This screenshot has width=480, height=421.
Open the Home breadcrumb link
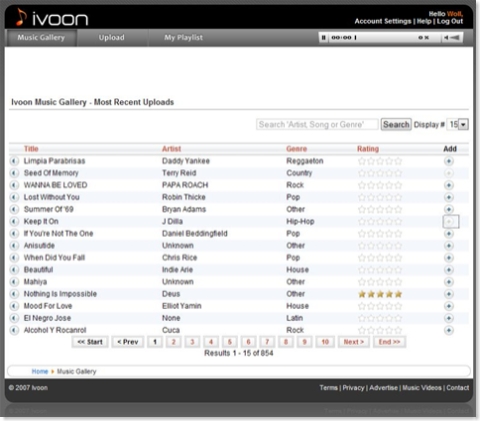click(x=40, y=371)
